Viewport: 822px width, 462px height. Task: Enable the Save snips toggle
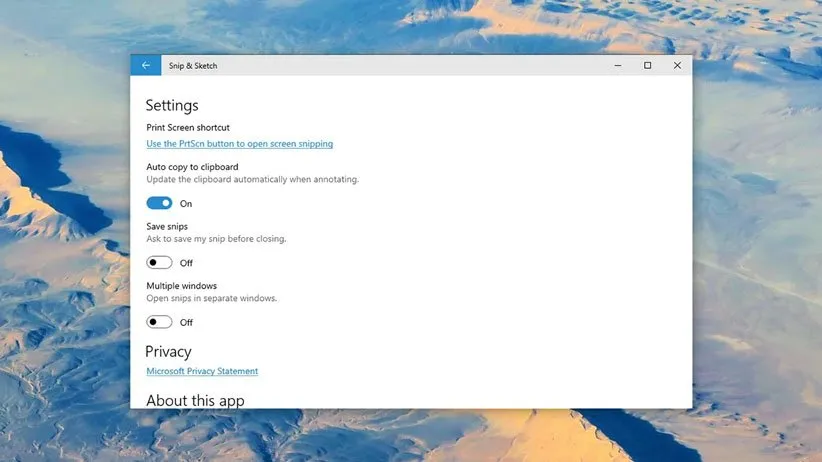click(x=160, y=263)
